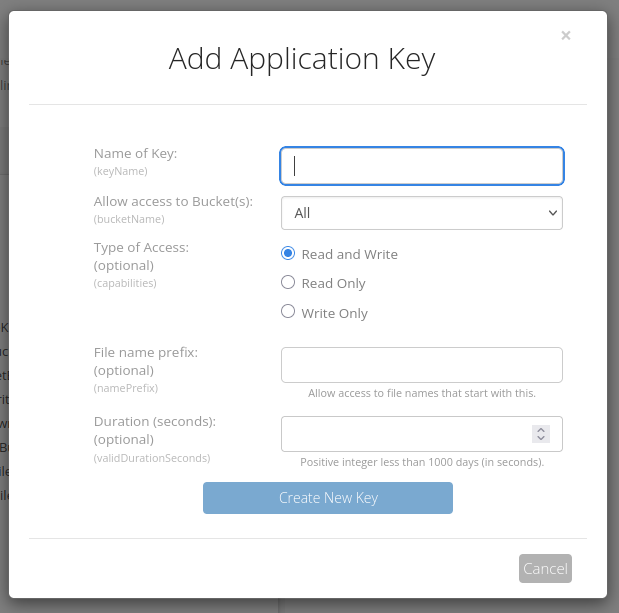This screenshot has width=619, height=613.
Task: Focus the File name prefix text box
Action: 421,365
